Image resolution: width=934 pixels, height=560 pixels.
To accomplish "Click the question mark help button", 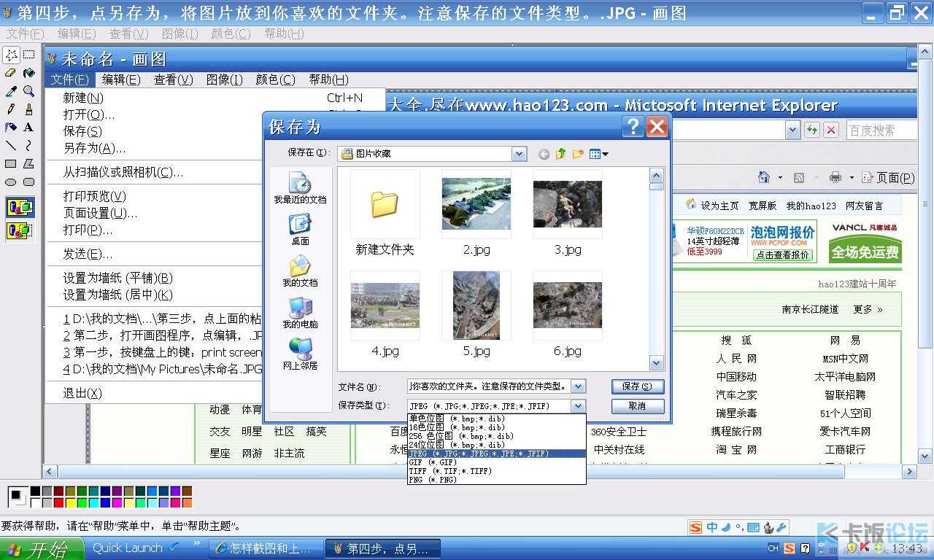I will point(633,127).
